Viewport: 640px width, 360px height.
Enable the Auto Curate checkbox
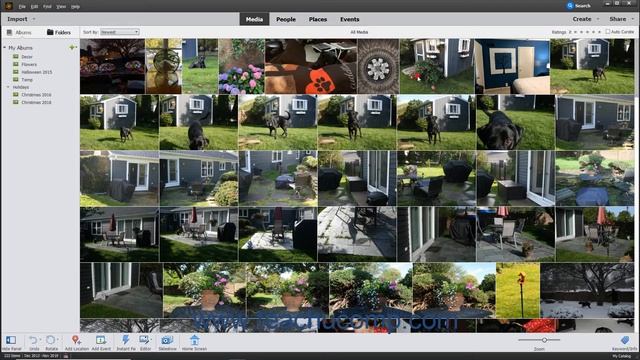tap(607, 31)
